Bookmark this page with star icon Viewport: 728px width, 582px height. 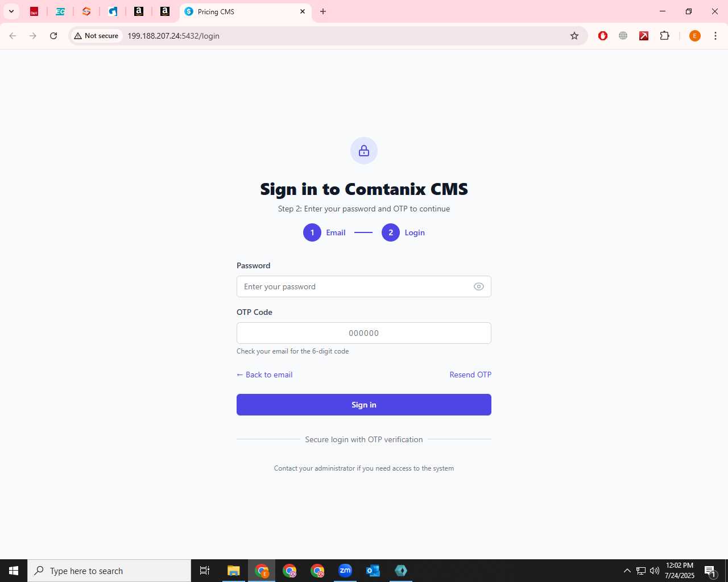point(574,36)
